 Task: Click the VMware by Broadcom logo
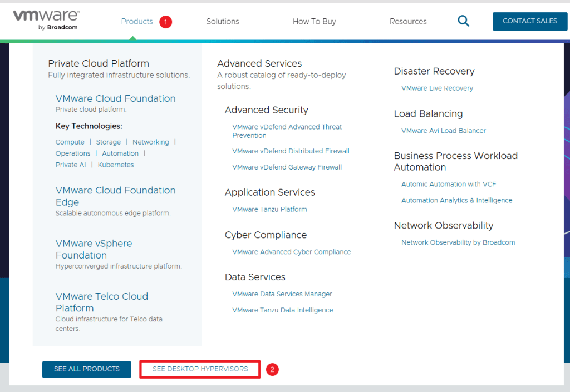[46, 21]
